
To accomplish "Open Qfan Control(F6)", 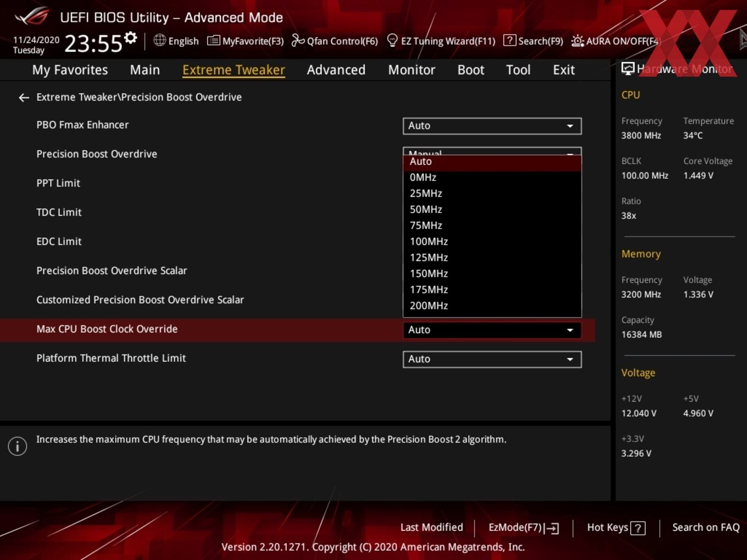I will point(335,41).
